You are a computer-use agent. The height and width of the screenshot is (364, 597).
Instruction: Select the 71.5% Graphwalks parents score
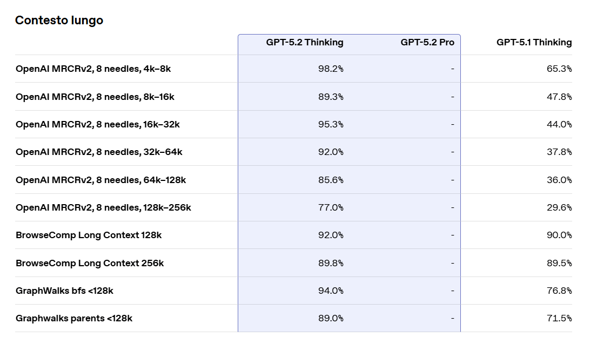(x=559, y=319)
